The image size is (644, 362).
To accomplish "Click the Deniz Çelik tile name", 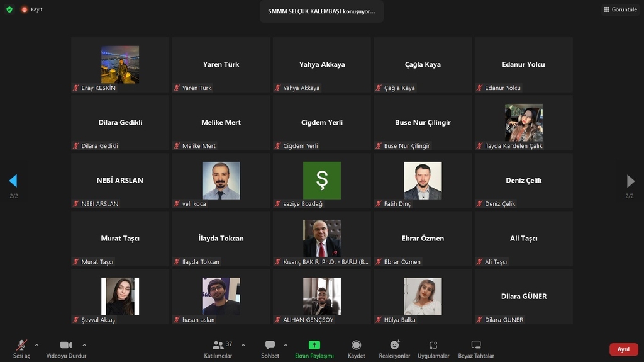I will coord(524,181).
